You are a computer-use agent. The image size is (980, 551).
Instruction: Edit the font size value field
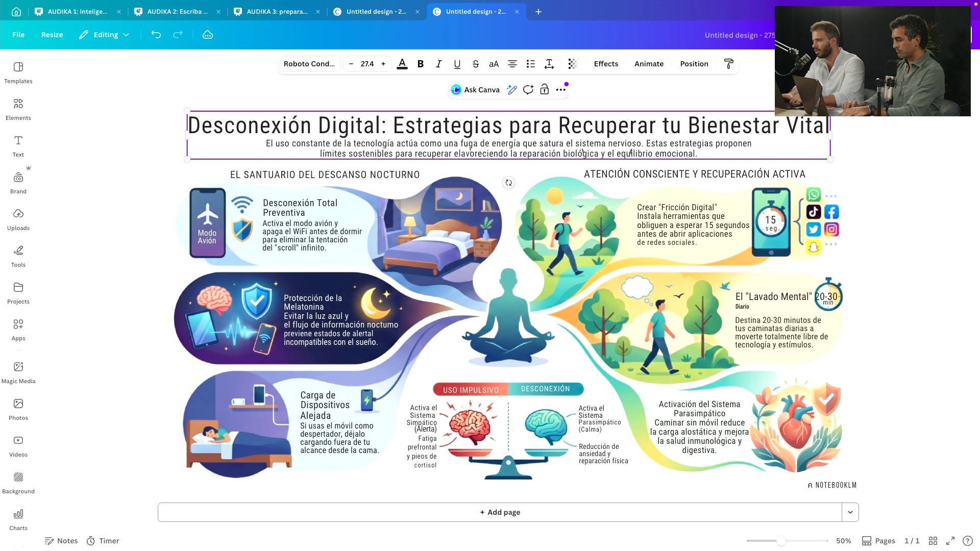[x=367, y=64]
